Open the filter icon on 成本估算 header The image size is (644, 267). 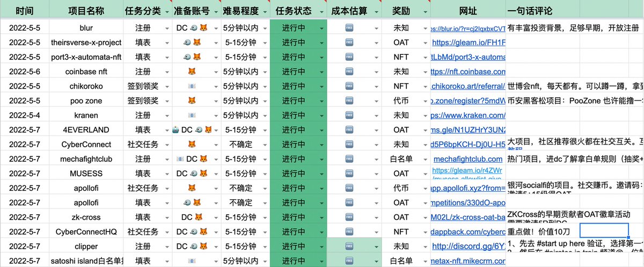tap(376, 11)
